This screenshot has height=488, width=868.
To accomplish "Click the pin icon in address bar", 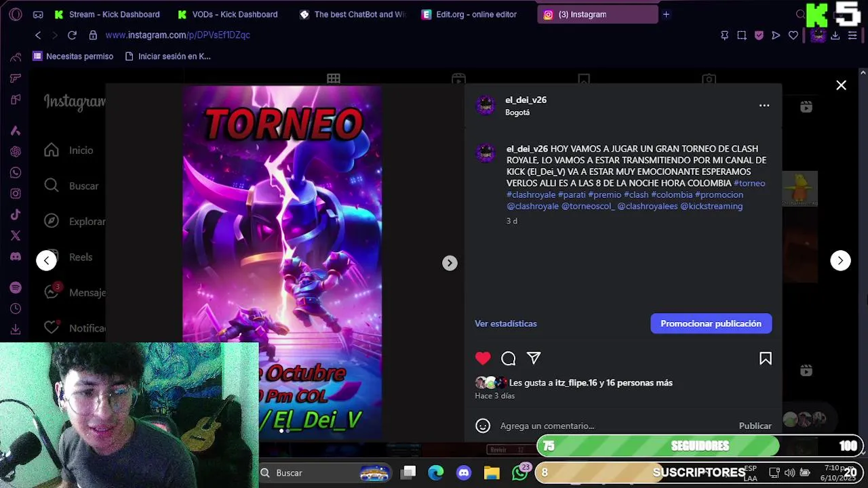I will pyautogui.click(x=724, y=35).
